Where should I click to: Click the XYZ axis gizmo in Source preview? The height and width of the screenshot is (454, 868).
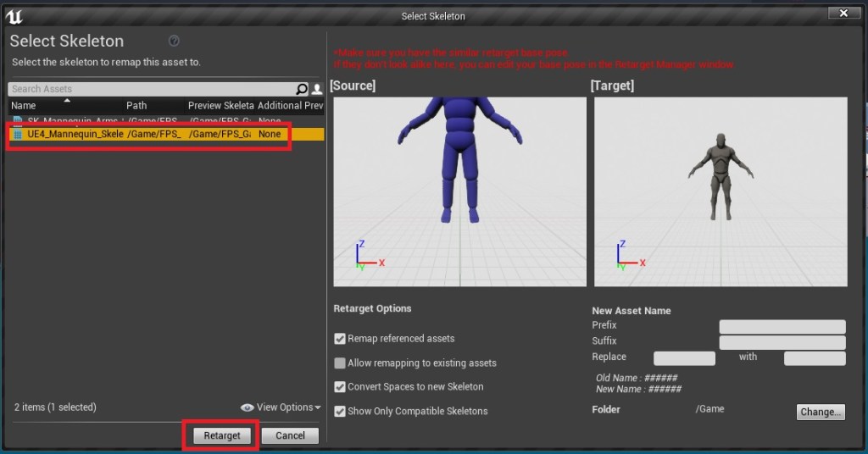click(365, 256)
